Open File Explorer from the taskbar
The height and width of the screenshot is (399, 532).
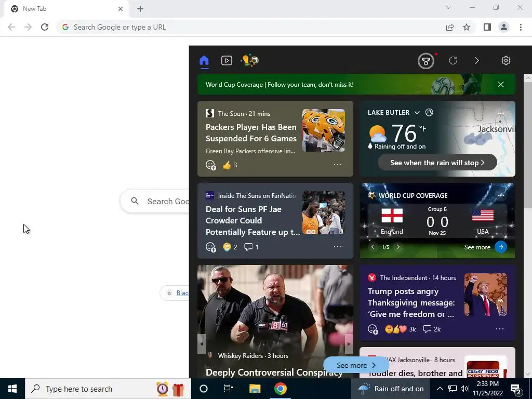255,389
